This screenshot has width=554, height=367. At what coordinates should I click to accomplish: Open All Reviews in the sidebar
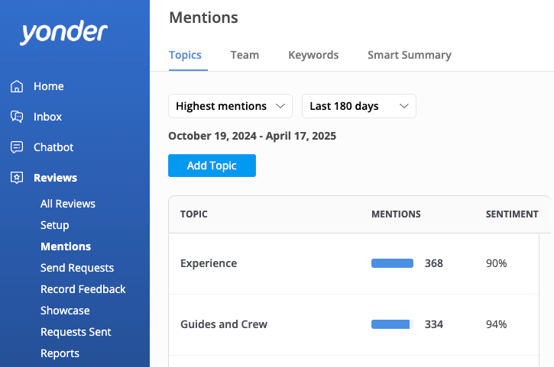point(68,204)
